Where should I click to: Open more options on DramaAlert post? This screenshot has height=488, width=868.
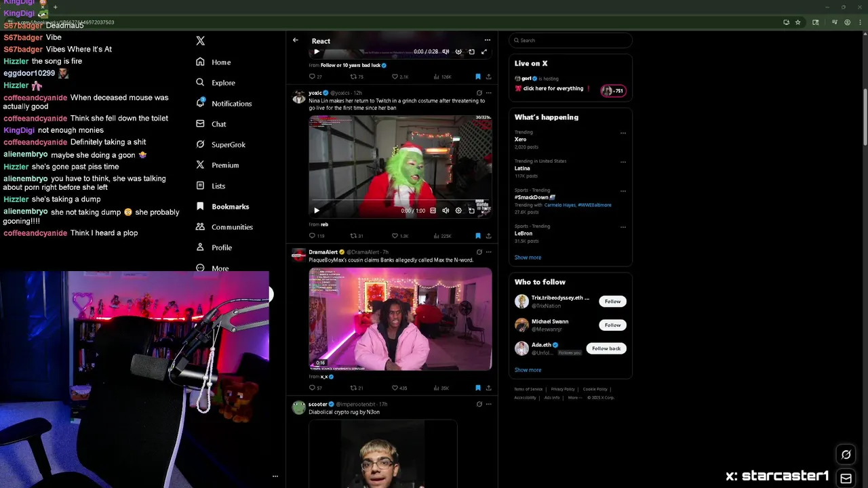(x=488, y=252)
